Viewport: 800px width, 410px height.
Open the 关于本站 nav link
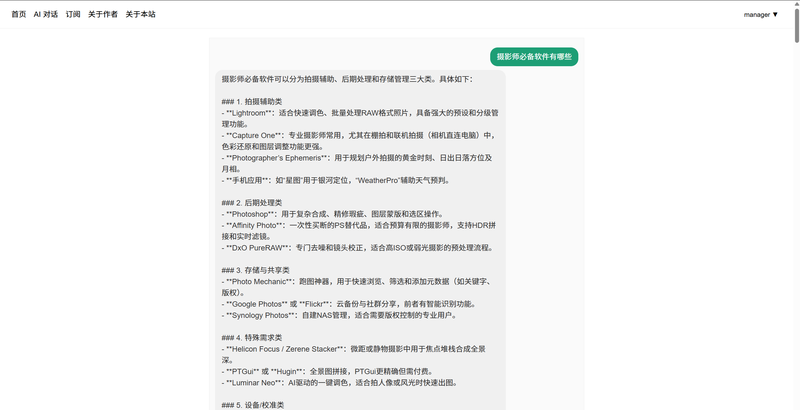[141, 14]
